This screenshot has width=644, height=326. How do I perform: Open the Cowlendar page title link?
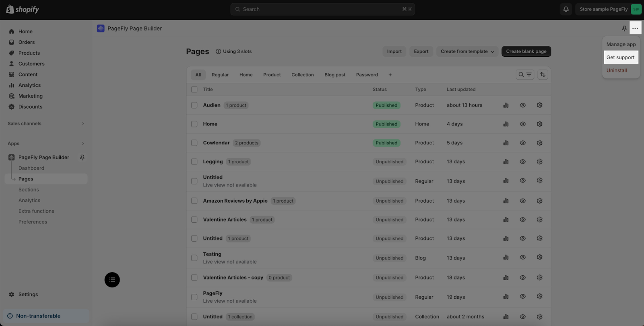[x=217, y=143]
